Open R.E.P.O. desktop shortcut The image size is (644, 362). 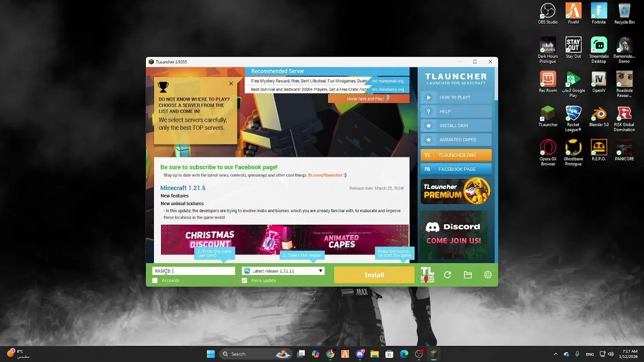[x=599, y=151]
